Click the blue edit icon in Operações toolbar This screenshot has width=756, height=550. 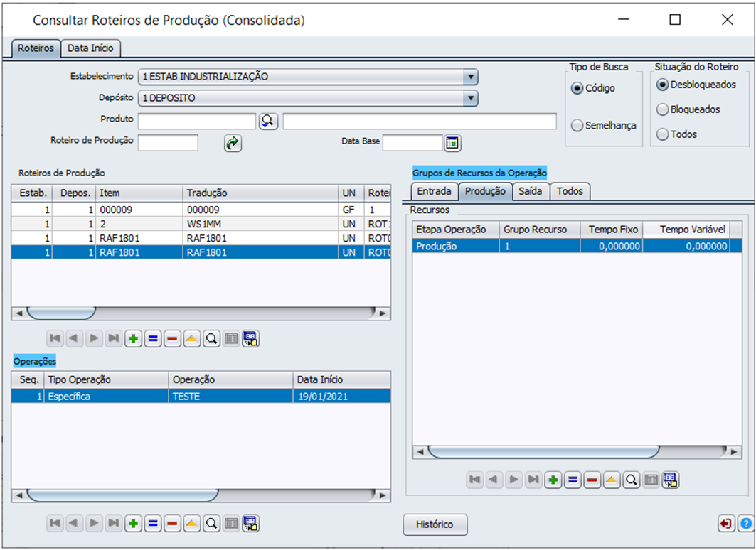click(153, 524)
